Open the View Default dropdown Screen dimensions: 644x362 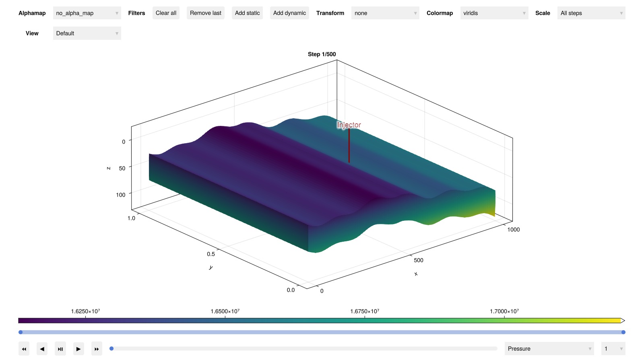[87, 33]
